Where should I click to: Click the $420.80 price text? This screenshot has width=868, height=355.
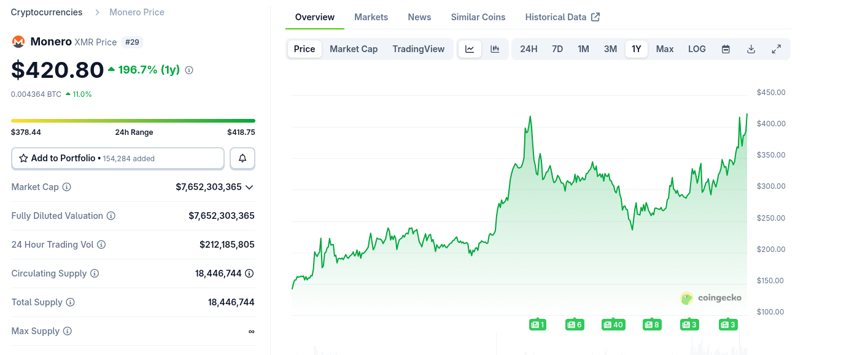[58, 70]
